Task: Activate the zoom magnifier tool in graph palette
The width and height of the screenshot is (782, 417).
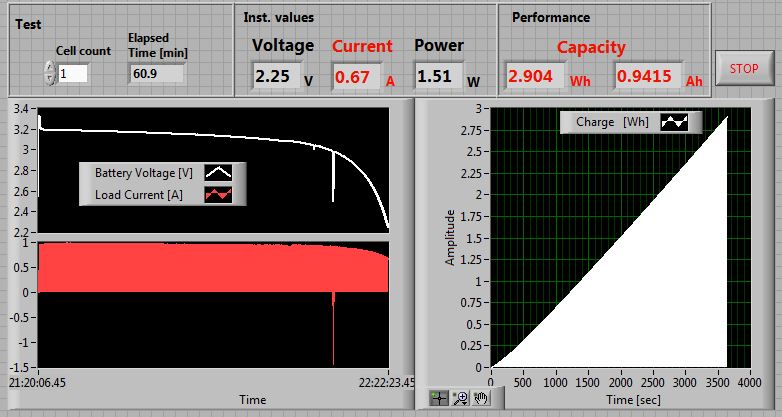Action: coord(459,397)
